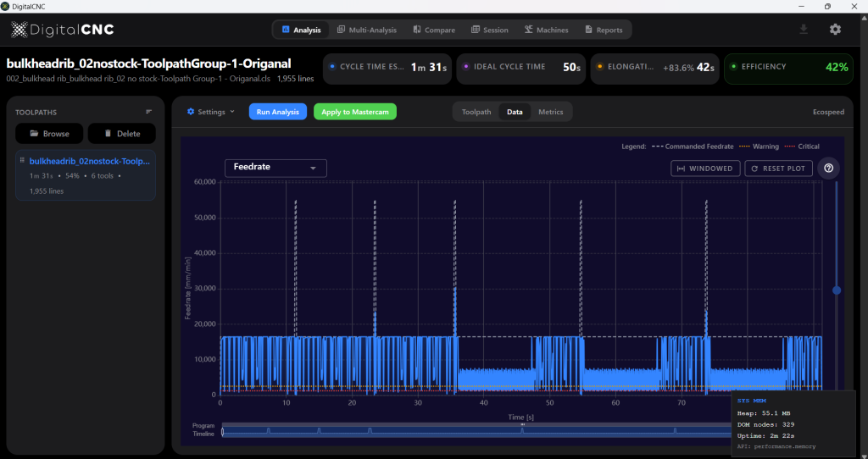Click the Ideal Cycle Time card
Screen dimensions: 868x459
(x=521, y=69)
